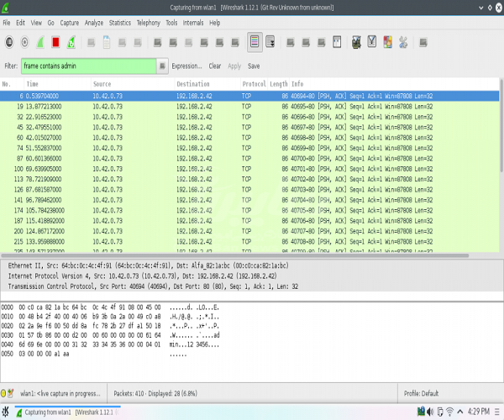This screenshot has height=420, width=504.
Task: Open the KDE application launcher icon
Action: pos(6,412)
